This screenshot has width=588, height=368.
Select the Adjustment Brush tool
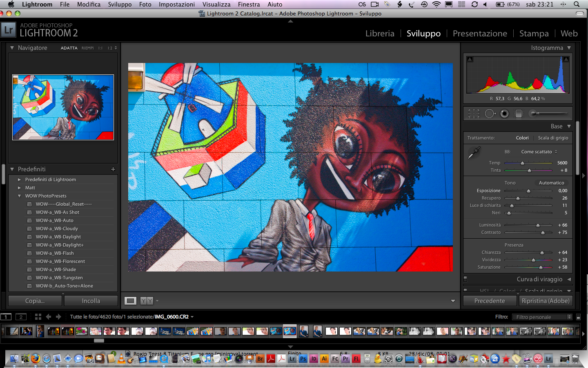548,113
